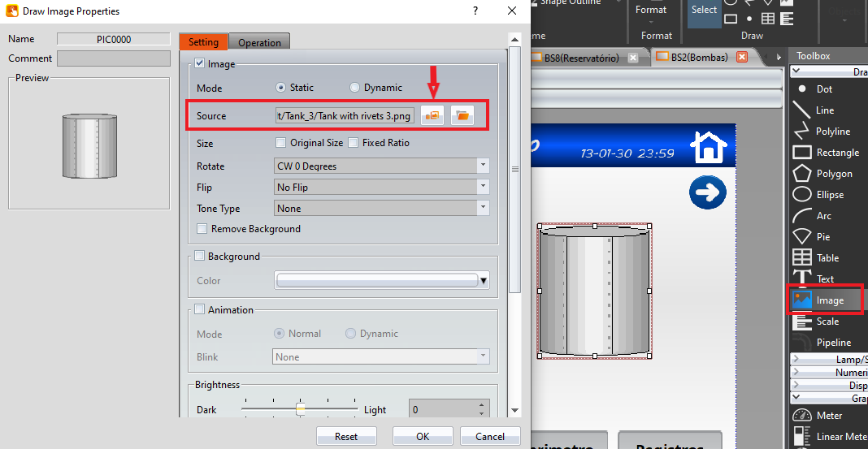Switch to the Operation tab
The width and height of the screenshot is (868, 449).
tap(259, 43)
